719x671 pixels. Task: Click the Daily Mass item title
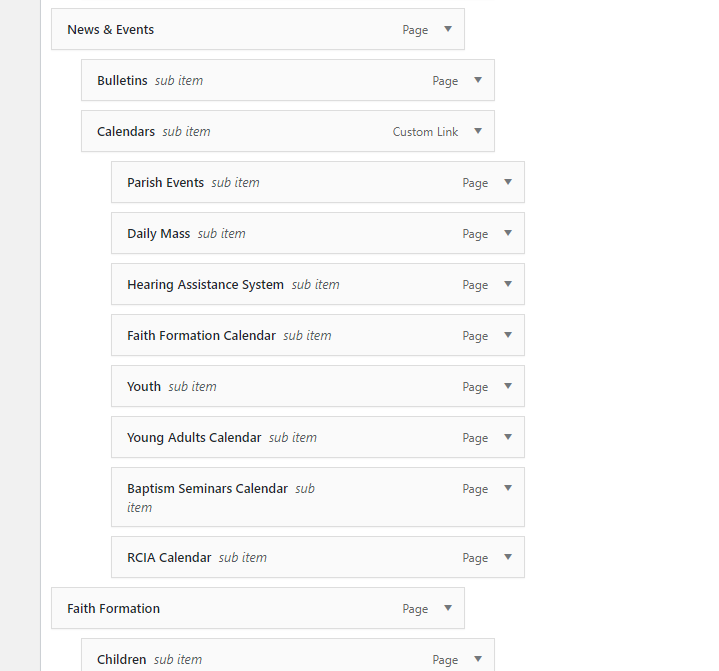[158, 234]
